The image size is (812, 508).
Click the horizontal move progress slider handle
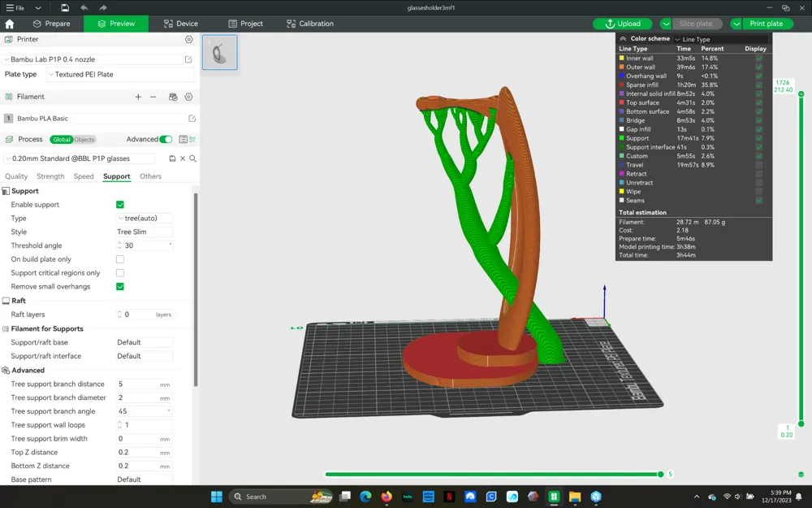coord(660,474)
